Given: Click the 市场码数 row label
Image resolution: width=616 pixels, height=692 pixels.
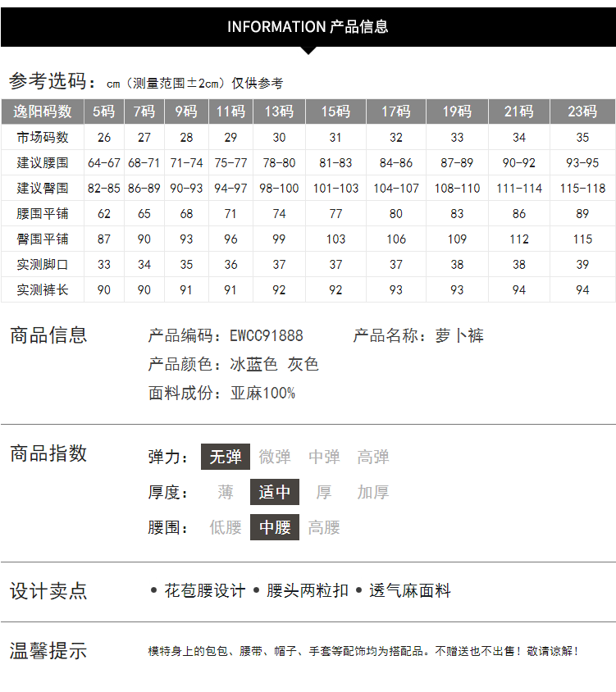Looking at the screenshot, I should point(43,137).
